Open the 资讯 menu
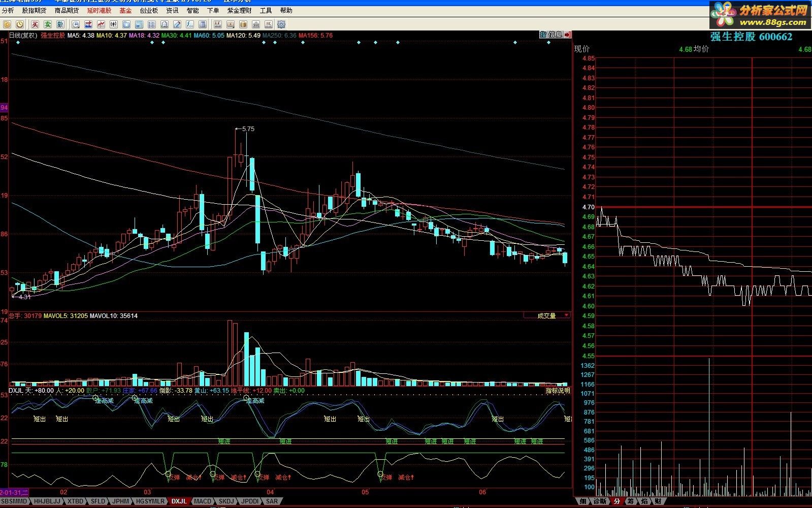812x508 pixels. click(x=172, y=11)
